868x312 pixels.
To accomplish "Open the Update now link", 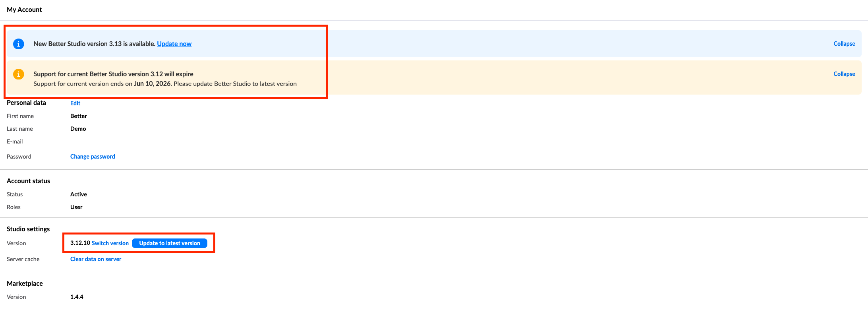I will click(174, 44).
